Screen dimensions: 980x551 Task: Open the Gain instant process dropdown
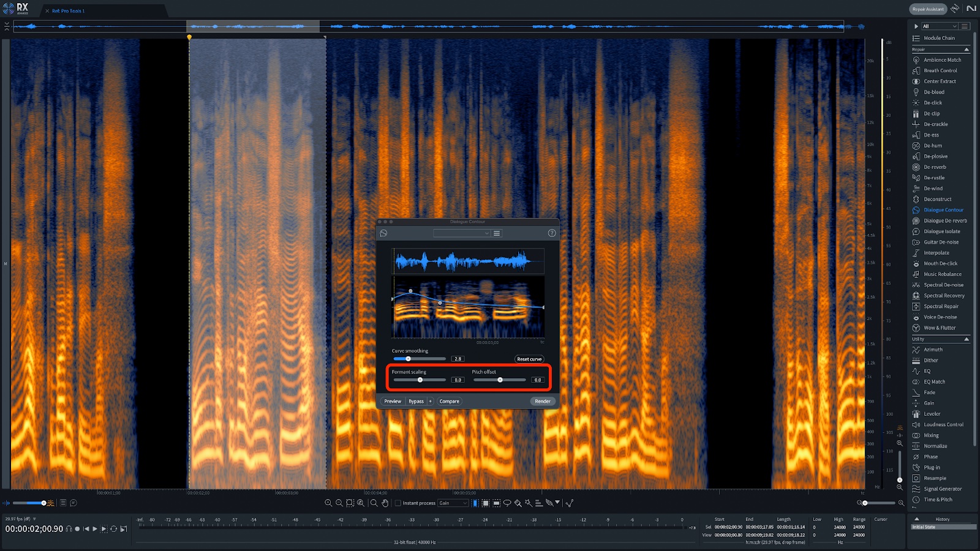(x=453, y=503)
